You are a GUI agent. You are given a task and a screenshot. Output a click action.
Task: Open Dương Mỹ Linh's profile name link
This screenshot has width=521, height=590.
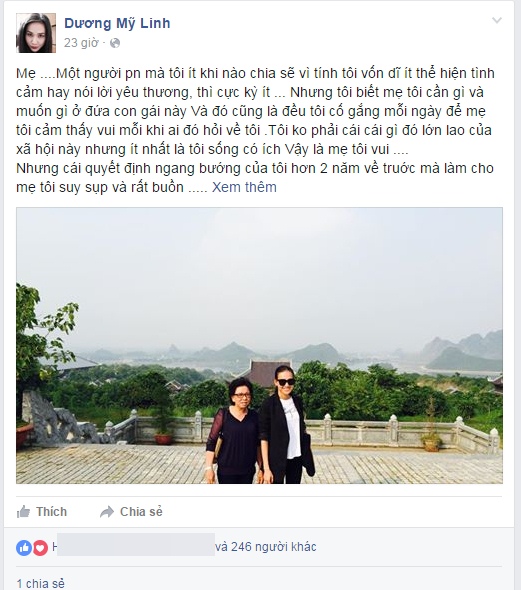[117, 23]
